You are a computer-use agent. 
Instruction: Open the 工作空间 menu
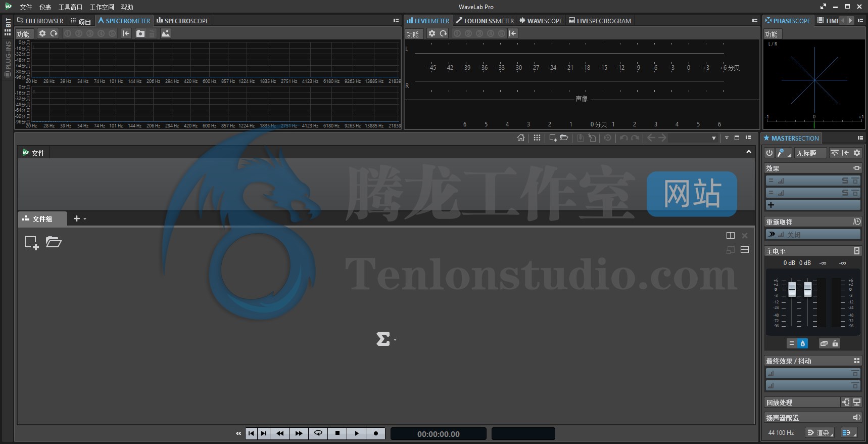pos(102,7)
